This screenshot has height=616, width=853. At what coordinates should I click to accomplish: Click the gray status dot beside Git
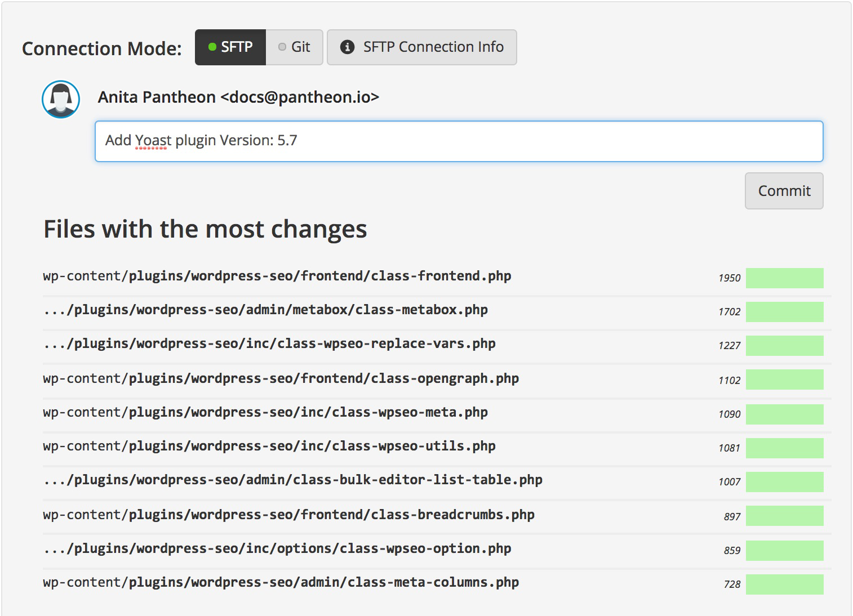281,47
